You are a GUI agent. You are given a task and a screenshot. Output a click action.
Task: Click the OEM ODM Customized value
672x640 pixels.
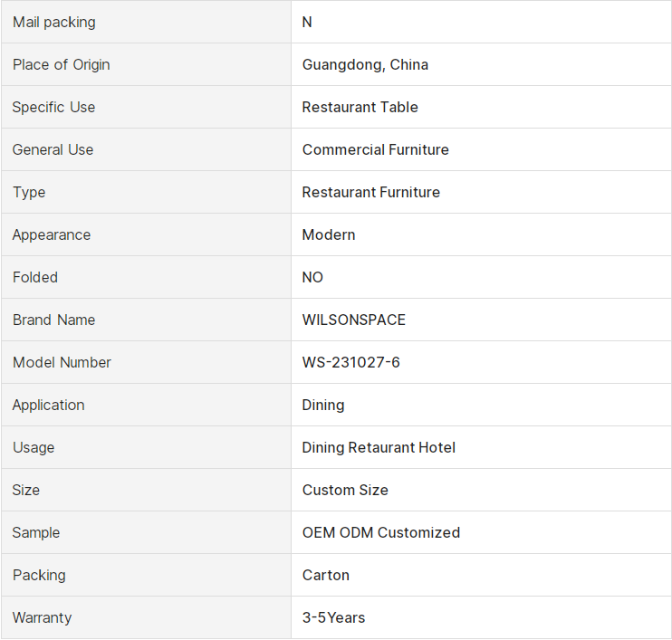(x=381, y=532)
